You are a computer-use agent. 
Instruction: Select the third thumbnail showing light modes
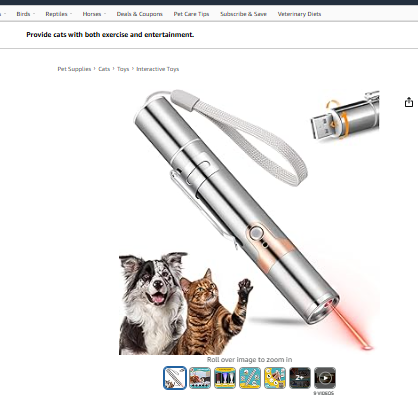(x=225, y=378)
